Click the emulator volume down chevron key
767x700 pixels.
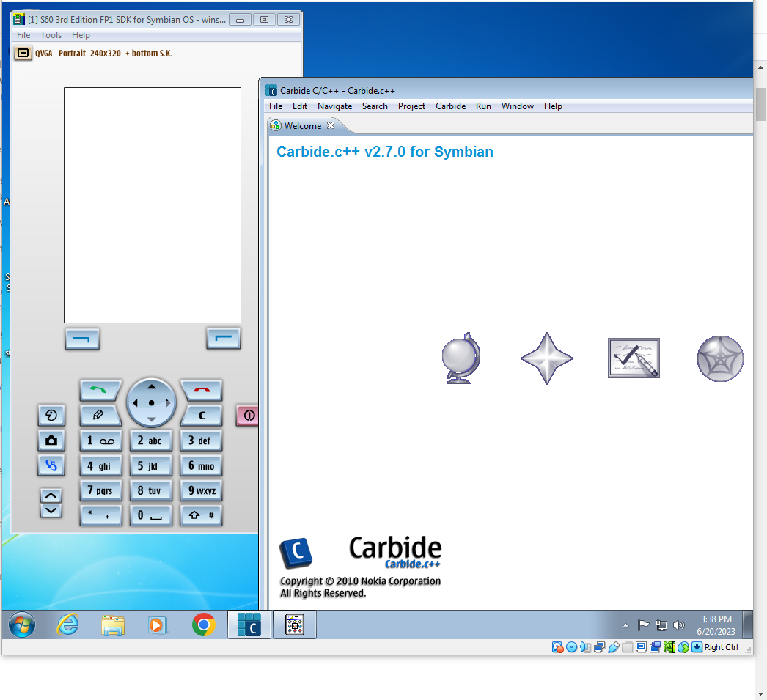point(51,511)
